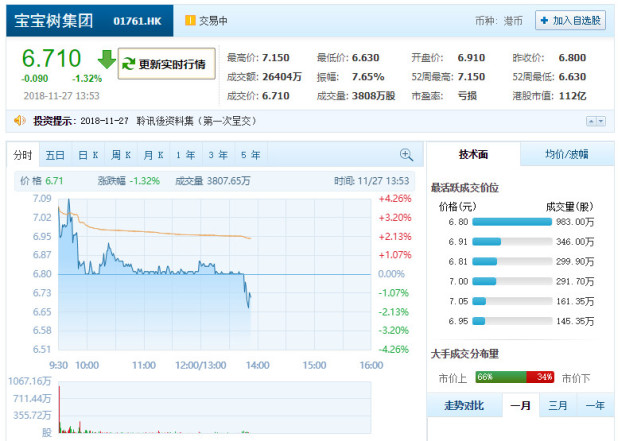Image resolution: width=641 pixels, height=441 pixels.
Task: Expand notices with the up arrow button
Action: click(591, 121)
